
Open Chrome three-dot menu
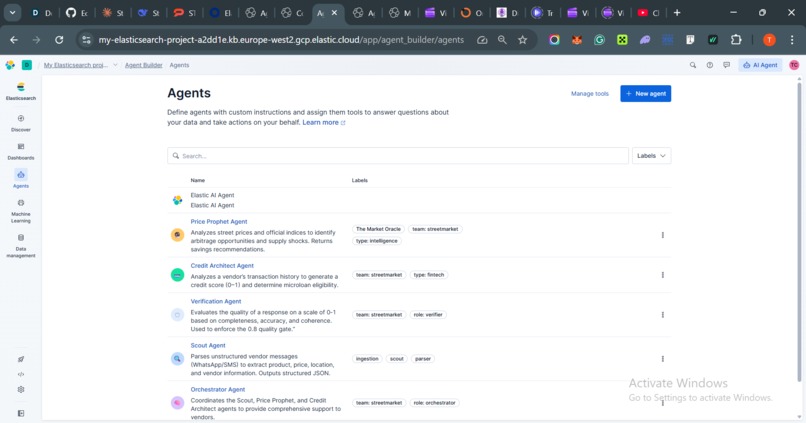point(792,40)
